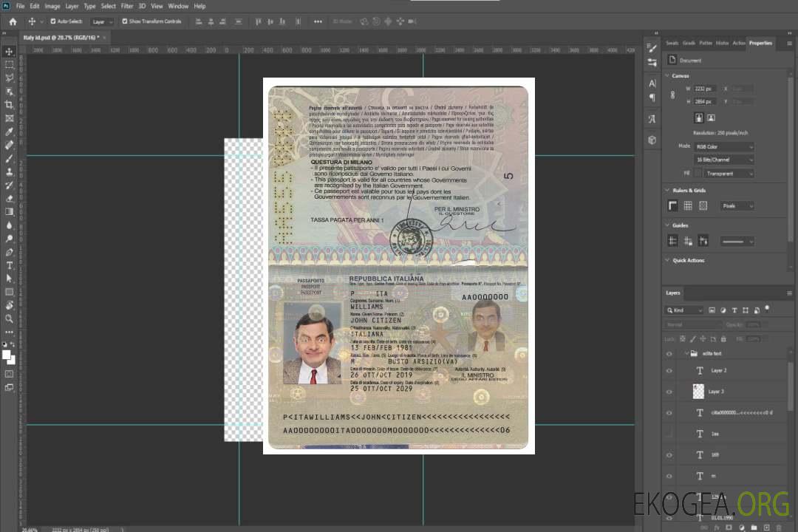Uncheck the Auto-Select checkbox
798x532 pixels.
pos(53,21)
